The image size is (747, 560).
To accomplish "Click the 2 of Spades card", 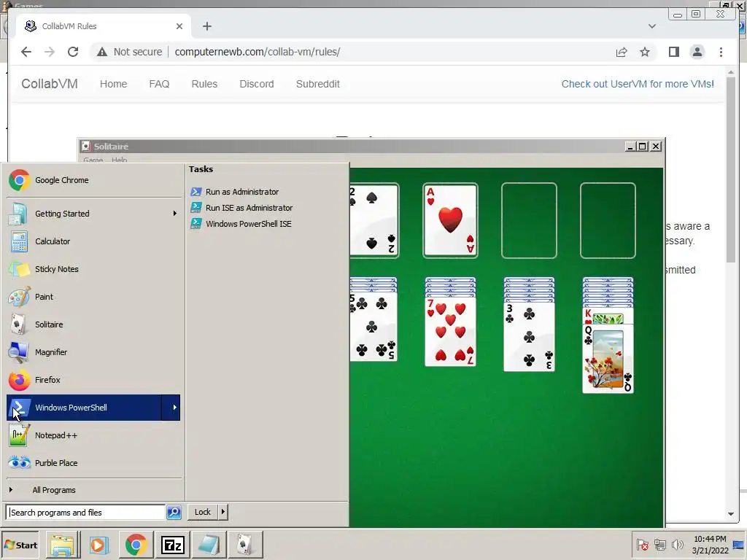I will [x=374, y=220].
